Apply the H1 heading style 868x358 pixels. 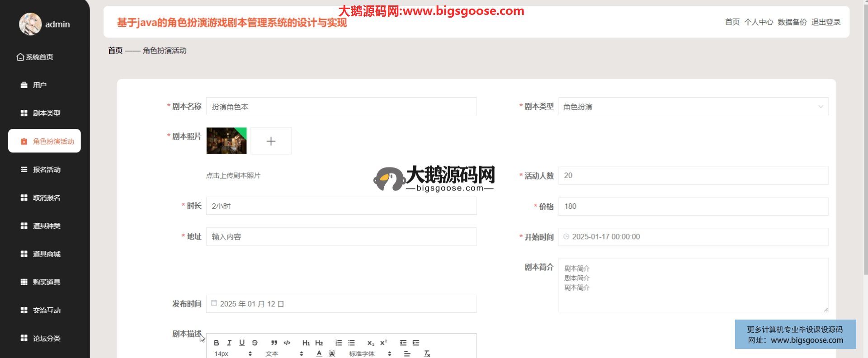click(306, 343)
